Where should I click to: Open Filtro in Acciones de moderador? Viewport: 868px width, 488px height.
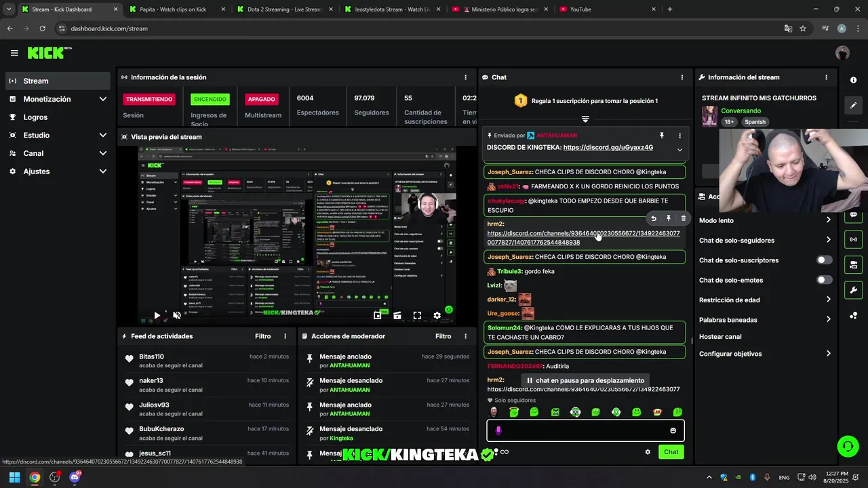point(443,336)
